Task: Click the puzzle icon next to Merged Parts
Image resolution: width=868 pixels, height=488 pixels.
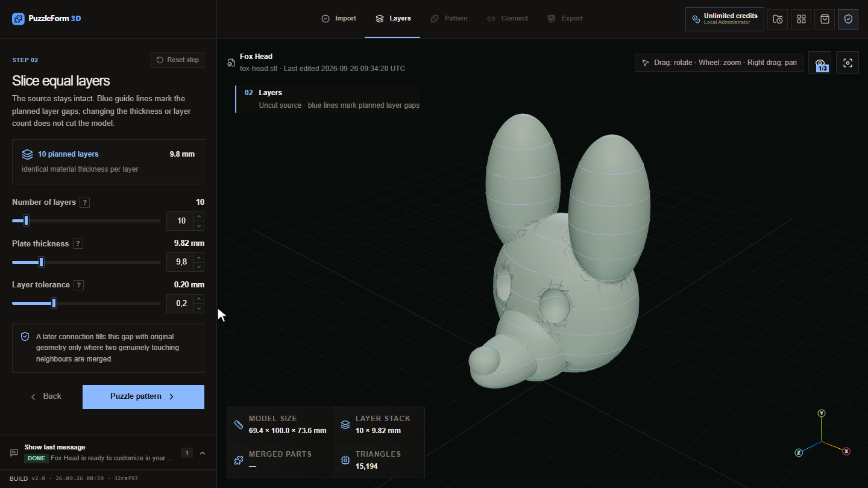Action: [x=238, y=460]
